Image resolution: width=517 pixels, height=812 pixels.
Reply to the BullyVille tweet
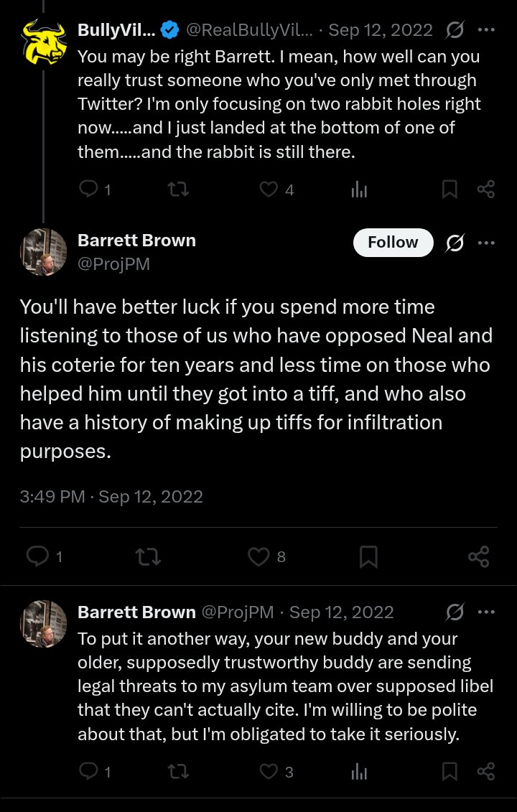click(x=88, y=190)
